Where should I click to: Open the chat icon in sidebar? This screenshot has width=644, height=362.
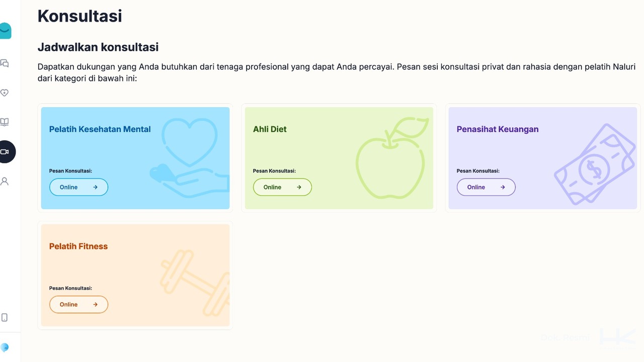click(5, 63)
